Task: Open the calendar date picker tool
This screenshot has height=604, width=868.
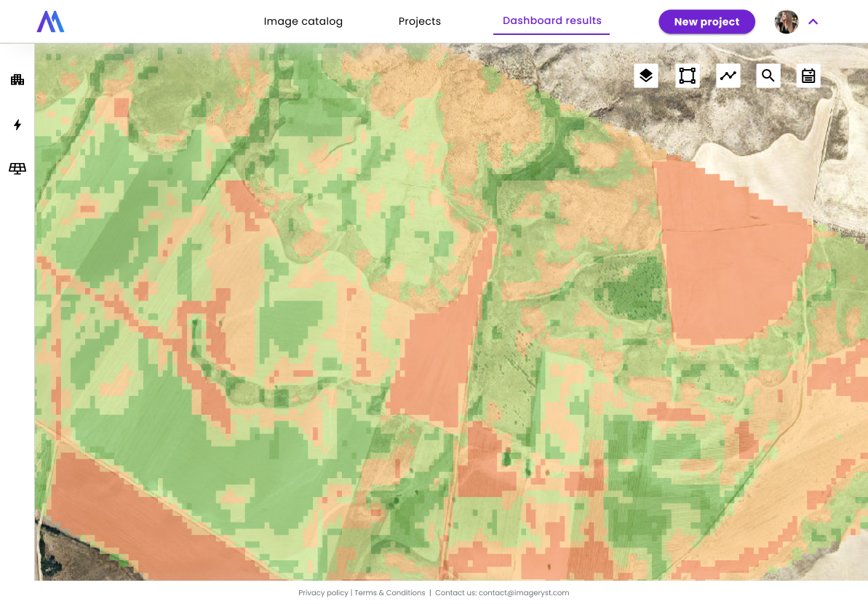Action: click(808, 76)
